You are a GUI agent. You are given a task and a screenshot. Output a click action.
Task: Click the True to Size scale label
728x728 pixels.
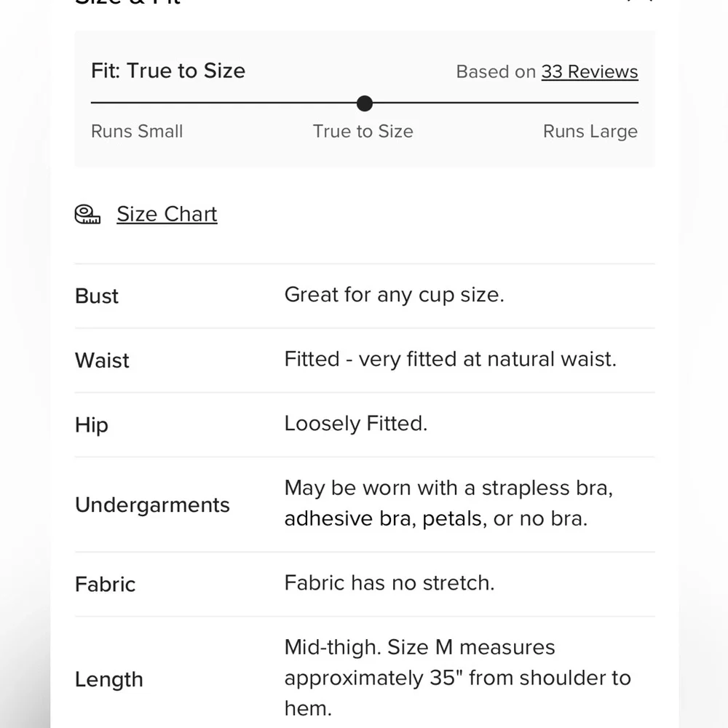point(363,132)
